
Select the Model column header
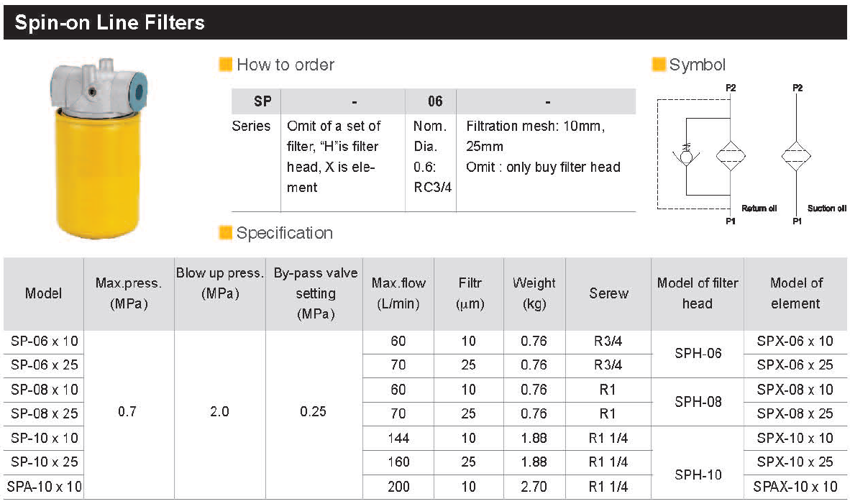[x=43, y=294]
